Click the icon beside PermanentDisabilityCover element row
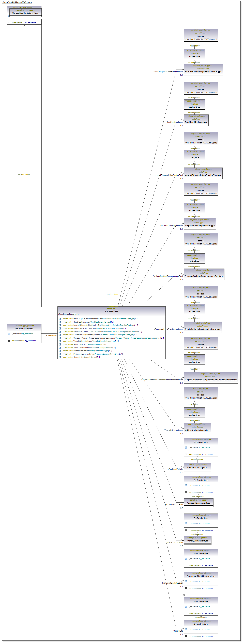The width and height of the screenshot is (245, 644). pos(59,354)
